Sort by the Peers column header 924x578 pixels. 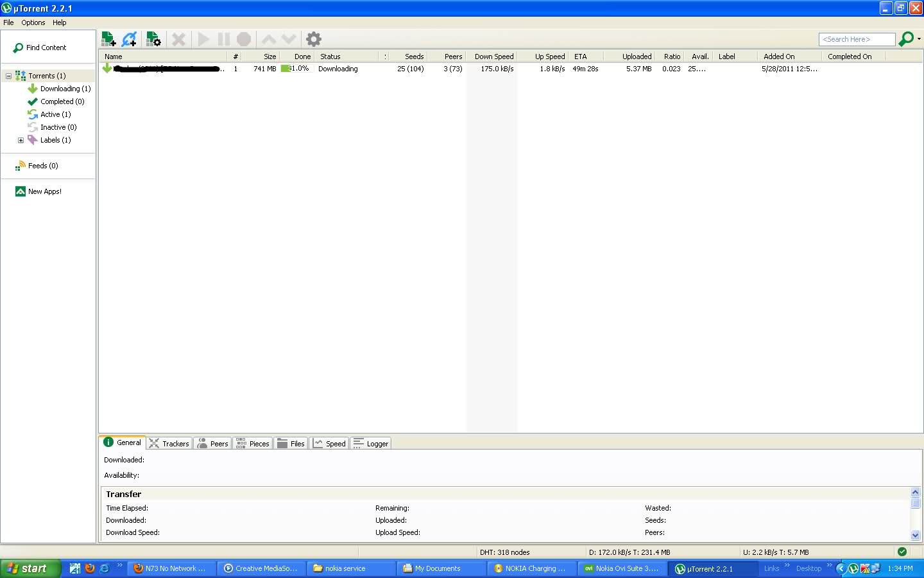tap(447, 57)
